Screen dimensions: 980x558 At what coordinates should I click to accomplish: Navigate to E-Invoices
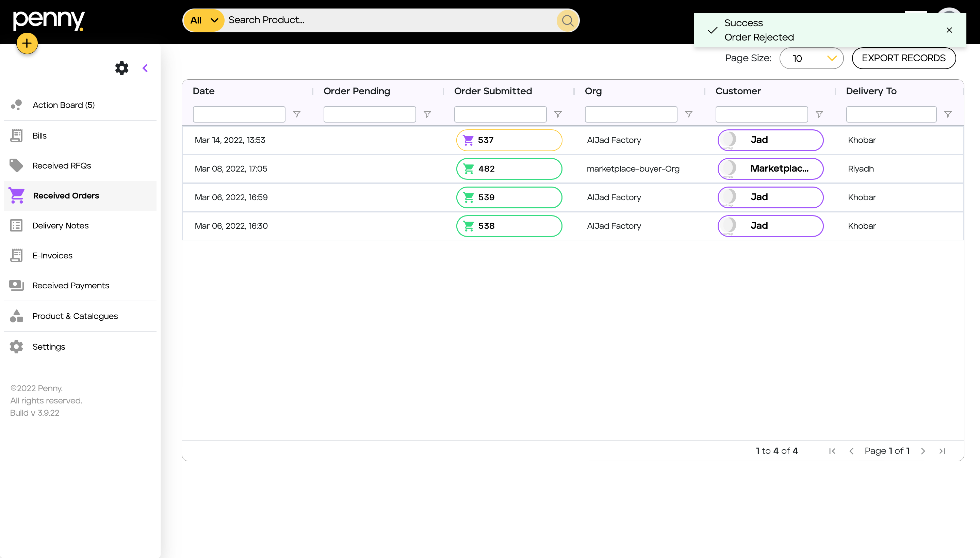click(x=80, y=255)
